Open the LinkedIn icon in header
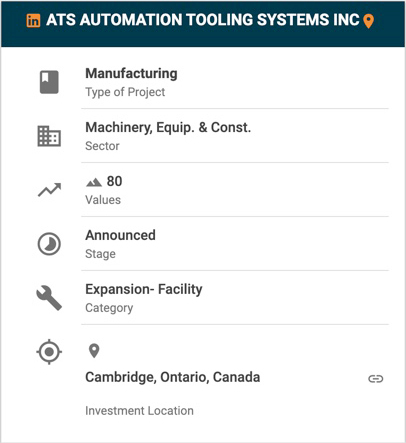Image resolution: width=406 pixels, height=443 pixels. point(33,21)
